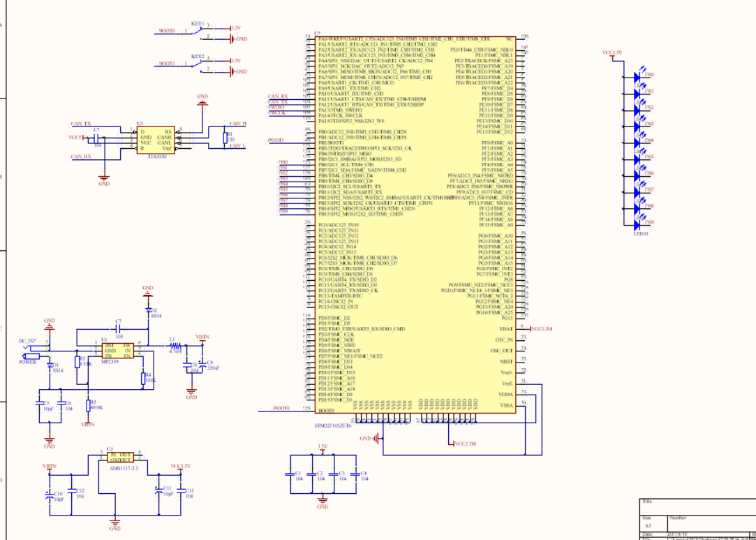This screenshot has width=756, height=540.
Task: Select the DC_IN POWER jack connector
Action: [x=35, y=351]
